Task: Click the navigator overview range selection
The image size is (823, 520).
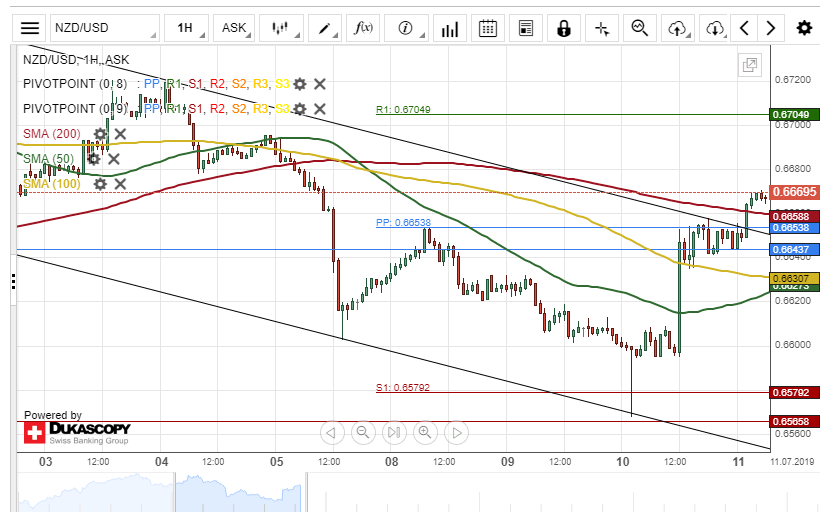Action: pyautogui.click(x=240, y=492)
